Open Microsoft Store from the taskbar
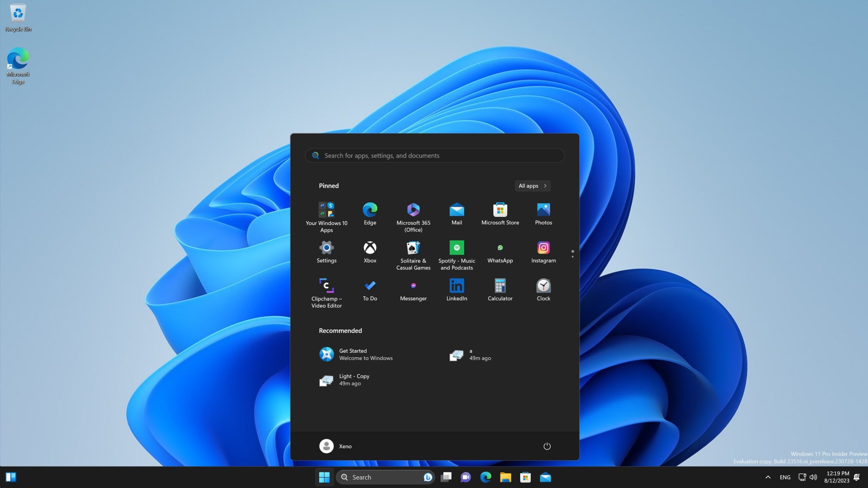 click(526, 477)
